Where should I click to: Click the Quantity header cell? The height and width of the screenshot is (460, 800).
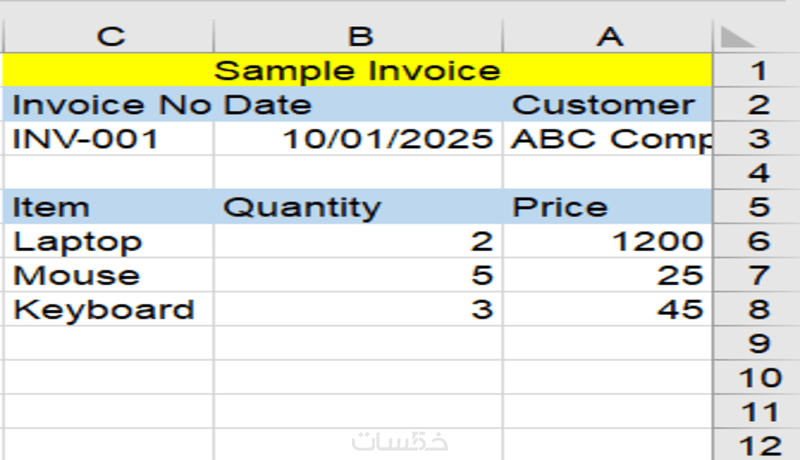point(358,207)
